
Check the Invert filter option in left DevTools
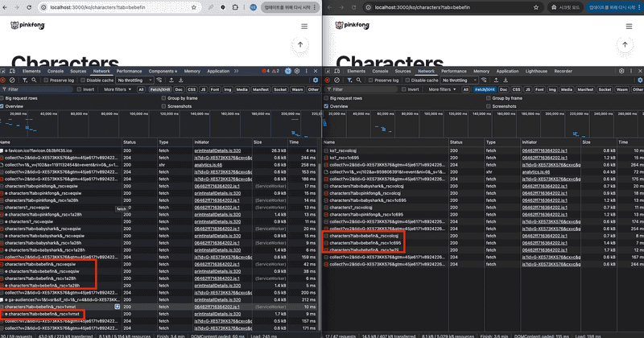tap(78, 89)
